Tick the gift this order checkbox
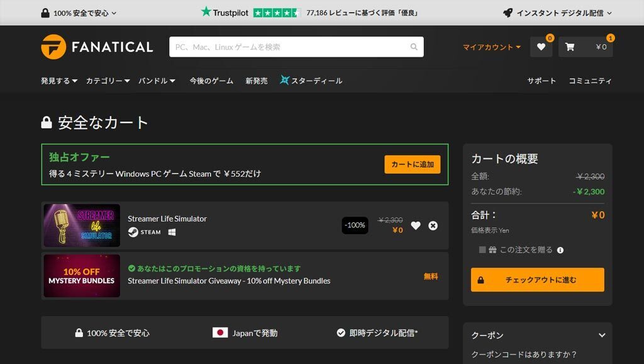 pyautogui.click(x=482, y=249)
